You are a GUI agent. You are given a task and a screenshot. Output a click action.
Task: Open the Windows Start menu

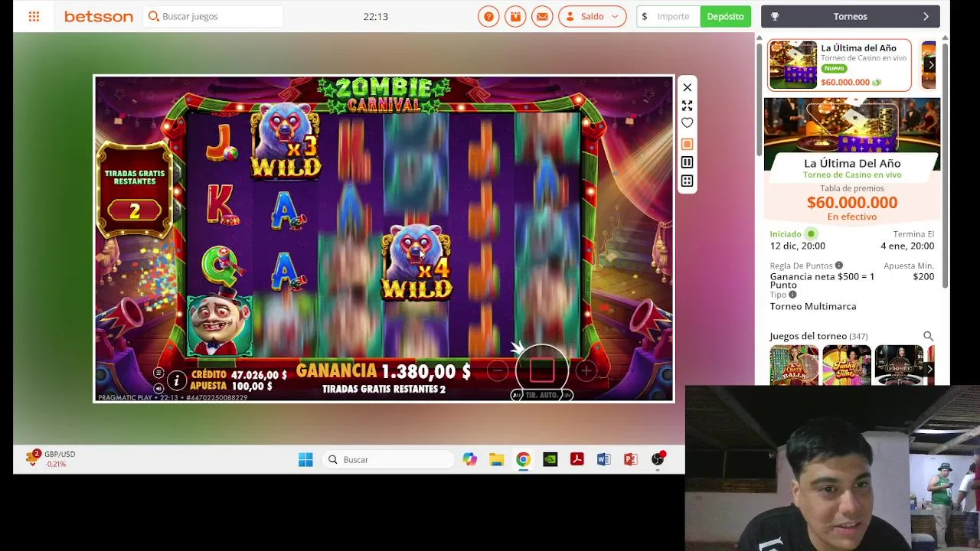305,459
